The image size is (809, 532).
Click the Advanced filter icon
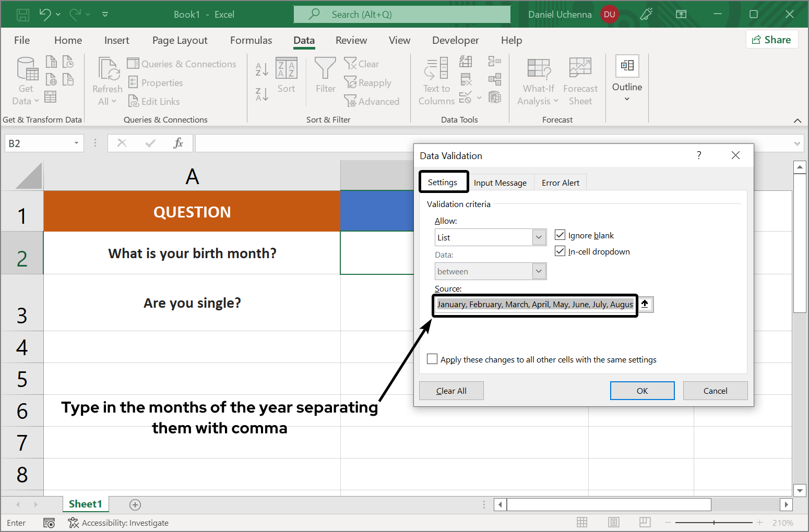tap(373, 101)
